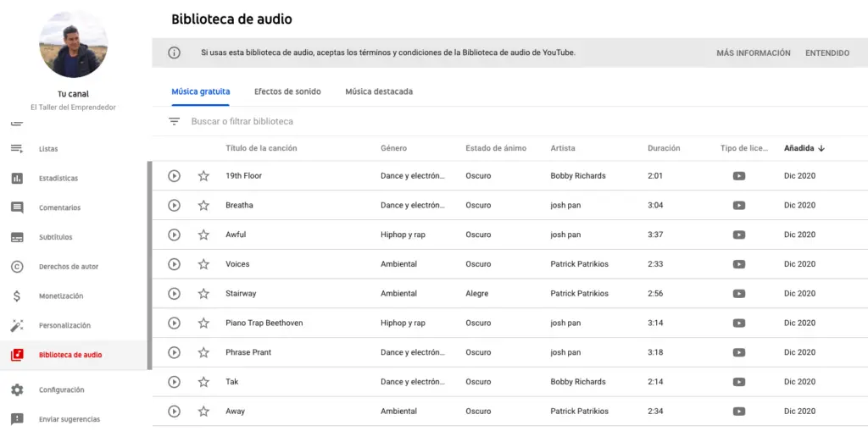Viewport: 868px width, 431px height.
Task: Play the Stairway track preview
Action: coord(174,294)
